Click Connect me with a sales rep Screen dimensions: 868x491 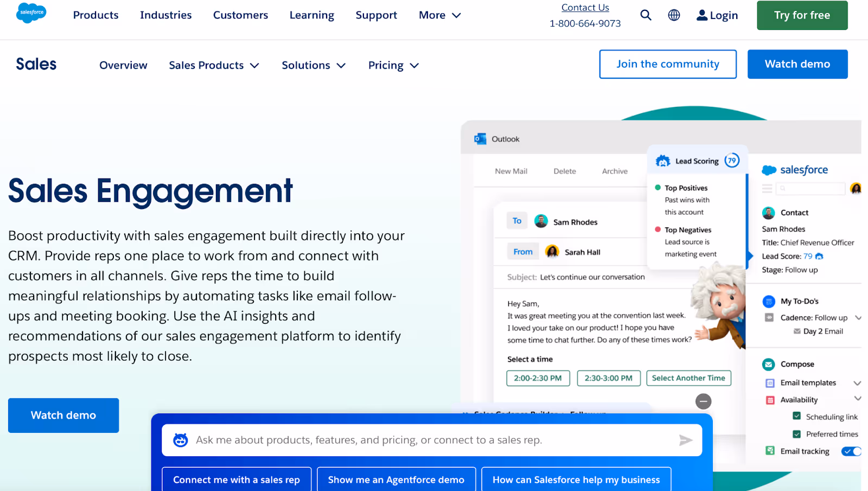237,480
